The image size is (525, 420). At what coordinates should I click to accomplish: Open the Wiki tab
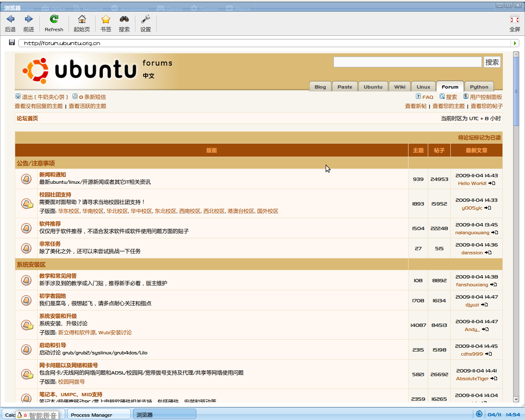(399, 87)
